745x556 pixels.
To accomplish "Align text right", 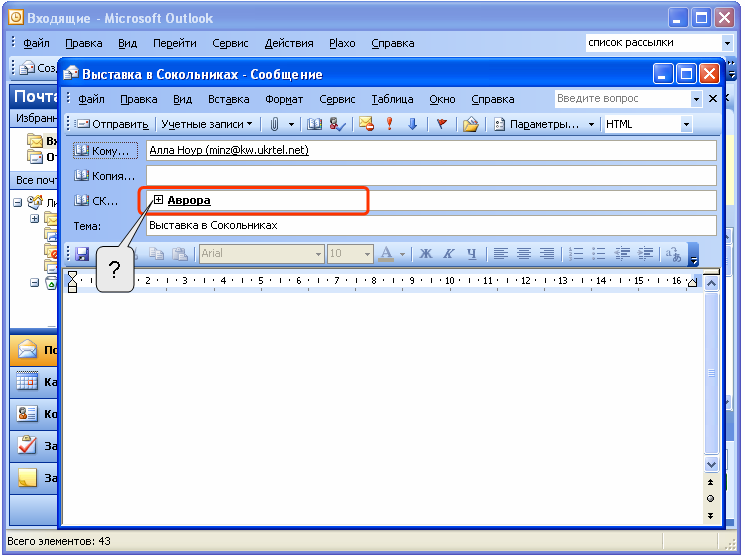I will click(x=546, y=254).
